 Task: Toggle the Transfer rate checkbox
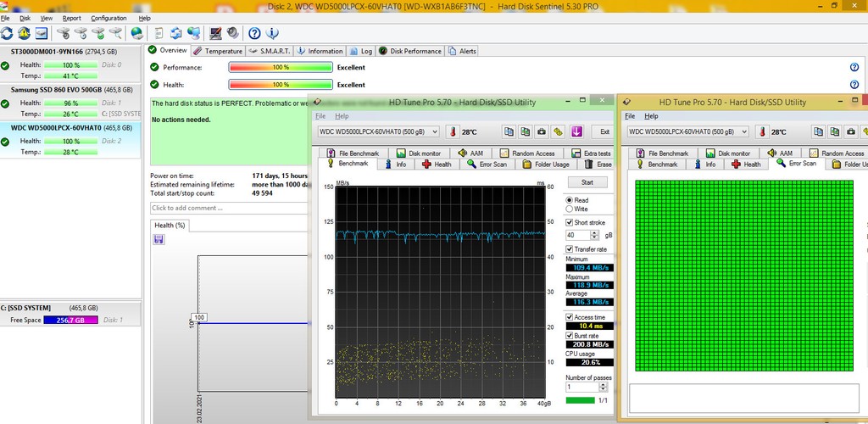[569, 249]
